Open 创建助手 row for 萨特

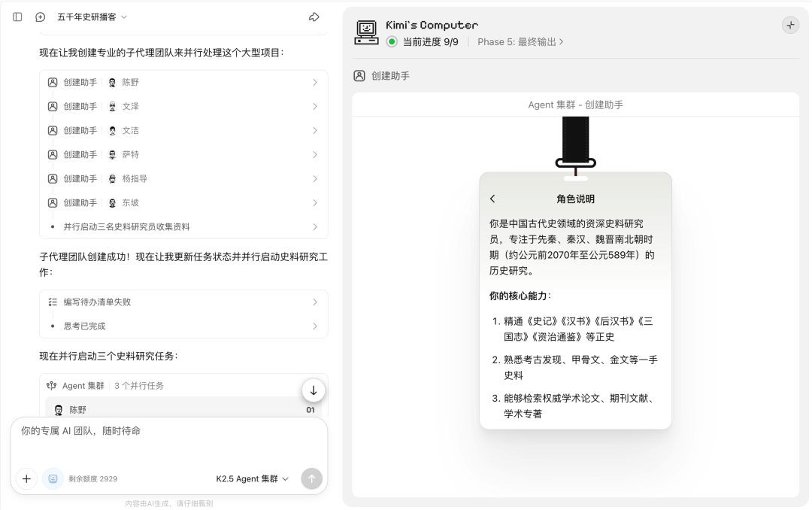click(183, 154)
